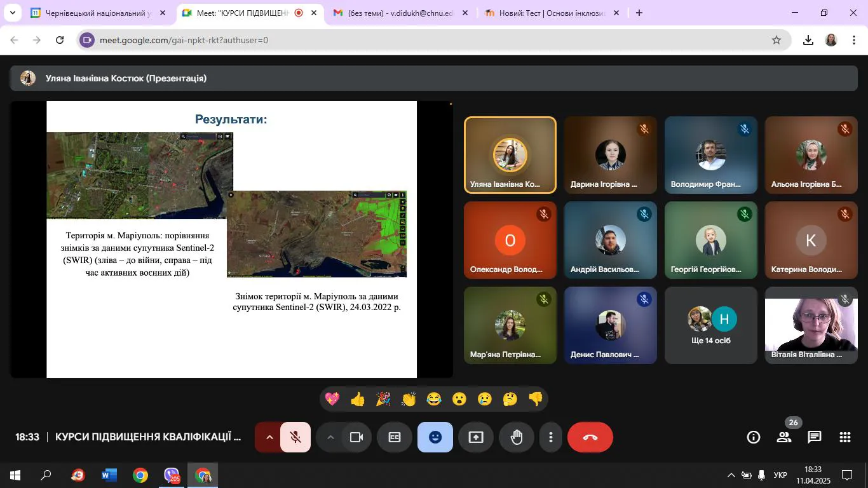Click the Ще 14 осіб tile
The width and height of the screenshot is (868, 488).
(x=710, y=325)
